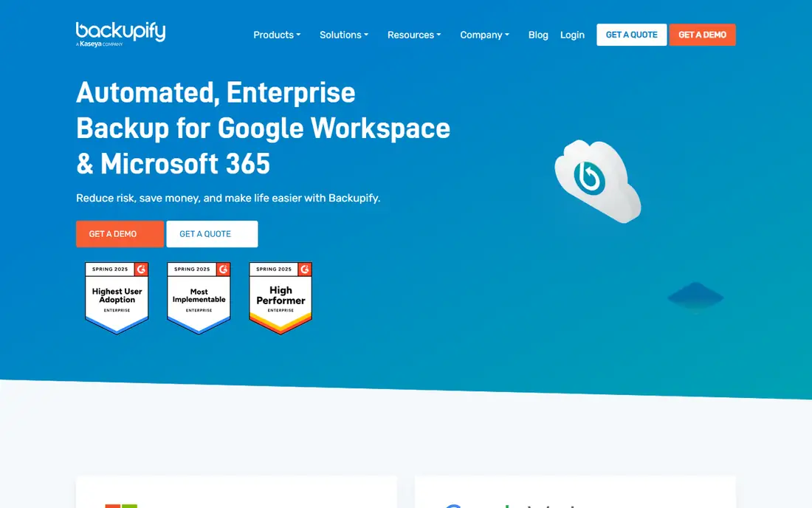Open the Login link
The width and height of the screenshot is (812, 508).
(x=572, y=35)
